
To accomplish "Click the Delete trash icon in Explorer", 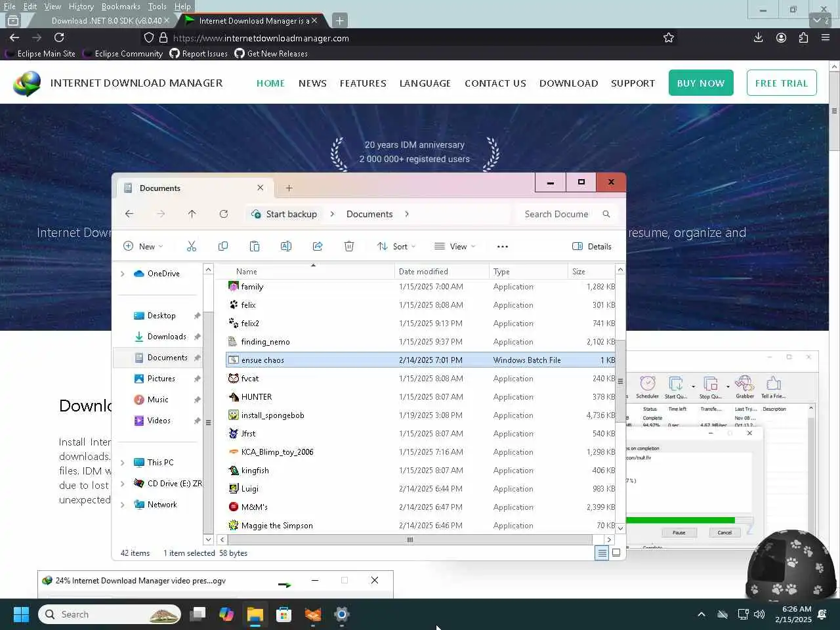I will pyautogui.click(x=349, y=246).
